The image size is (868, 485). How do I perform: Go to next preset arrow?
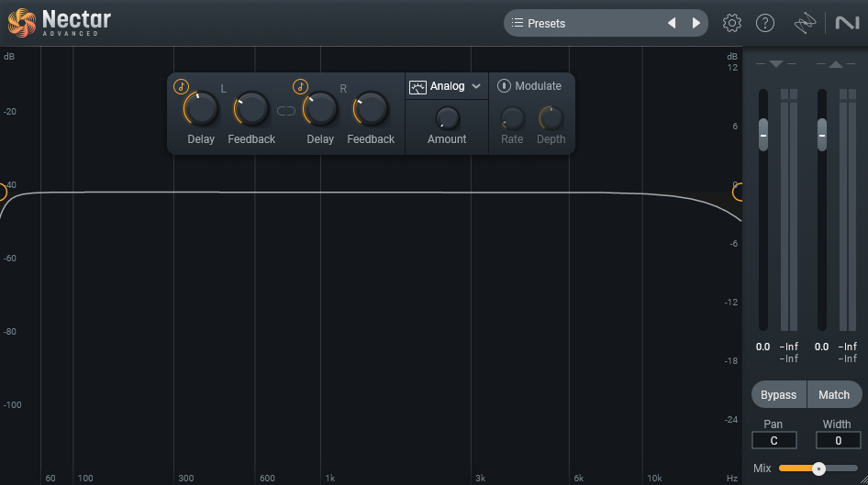coord(696,23)
